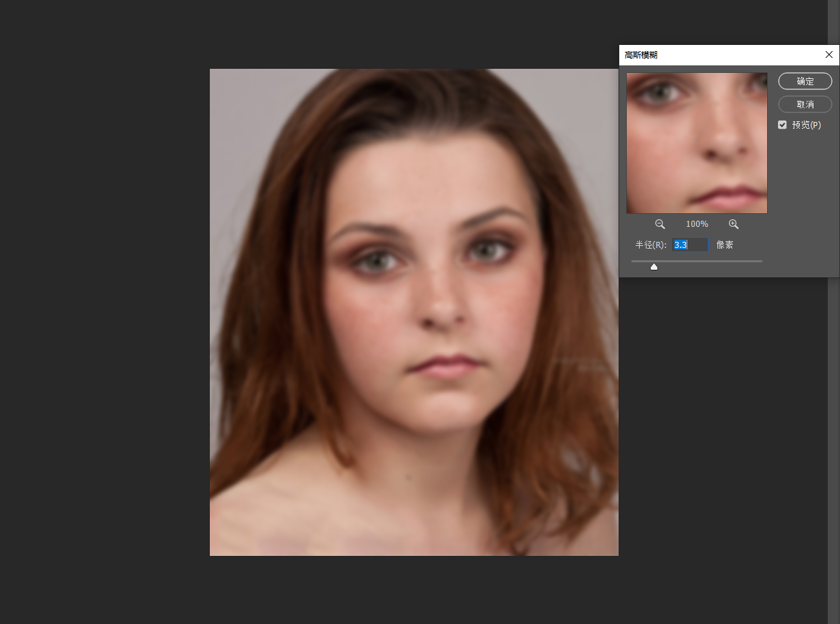Close the 高斯模糊 dialog
The image size is (840, 624).
point(829,54)
